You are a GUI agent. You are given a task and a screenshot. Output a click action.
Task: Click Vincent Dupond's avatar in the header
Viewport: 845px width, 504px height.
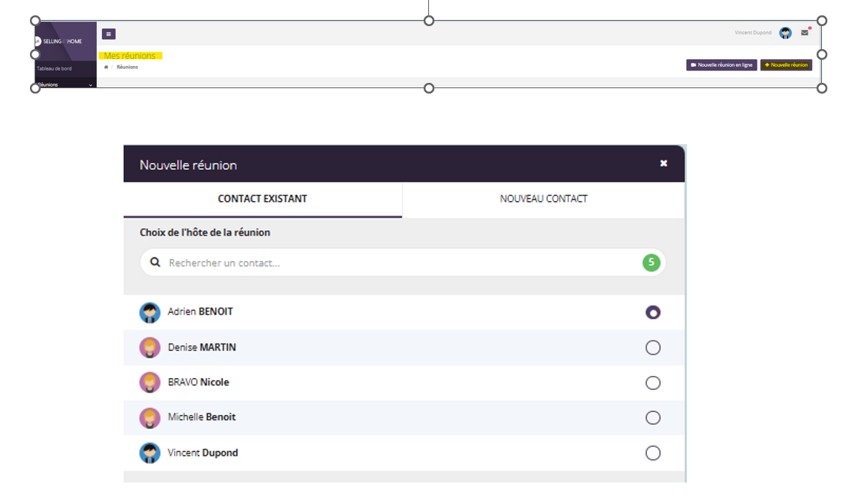point(785,33)
